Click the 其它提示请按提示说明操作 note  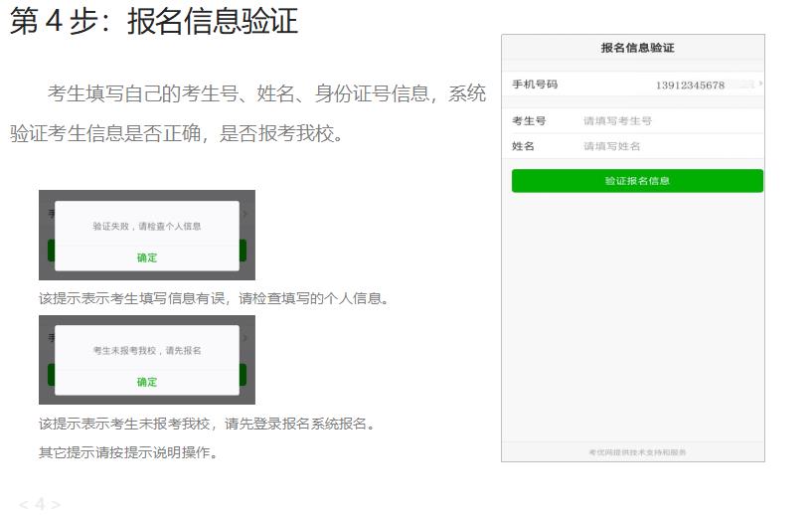127,452
